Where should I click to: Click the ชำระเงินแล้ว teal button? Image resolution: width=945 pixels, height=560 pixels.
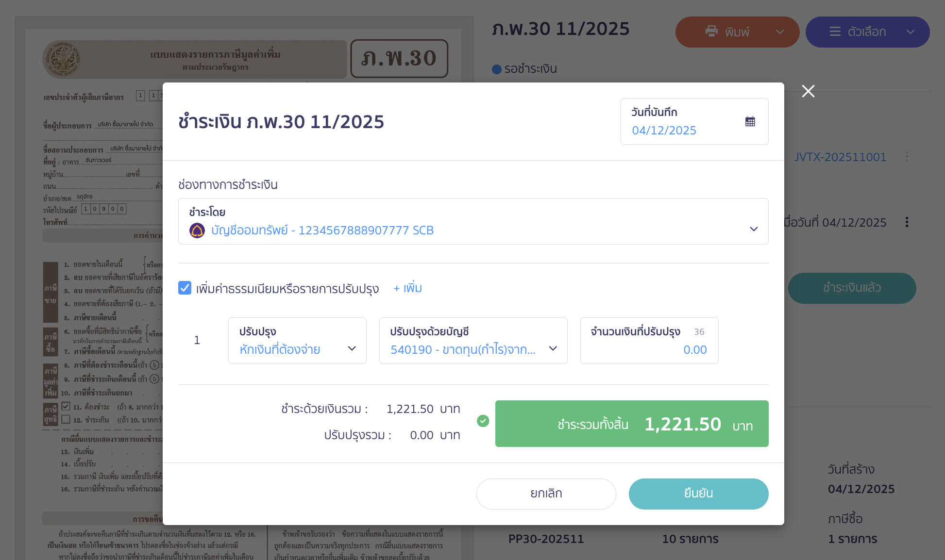[852, 288]
